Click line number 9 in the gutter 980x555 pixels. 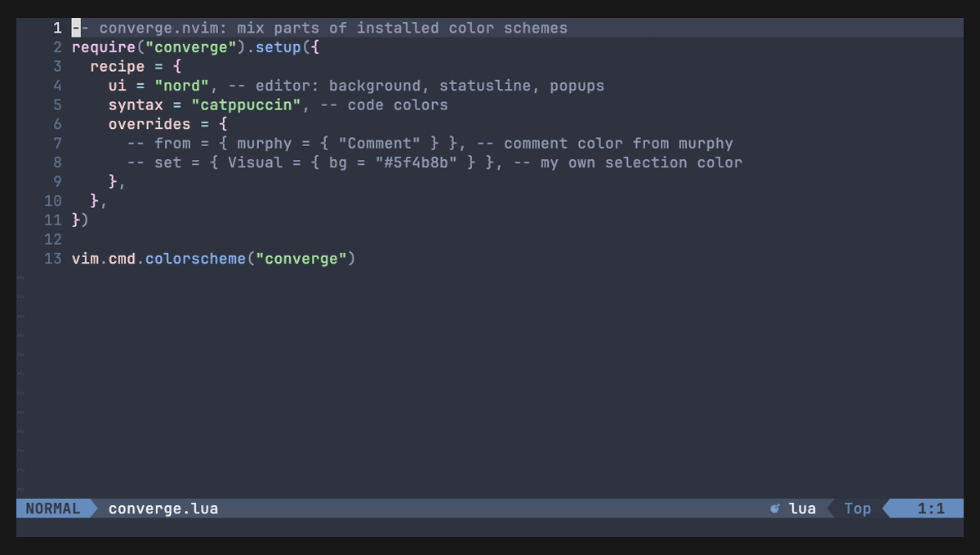[57, 181]
